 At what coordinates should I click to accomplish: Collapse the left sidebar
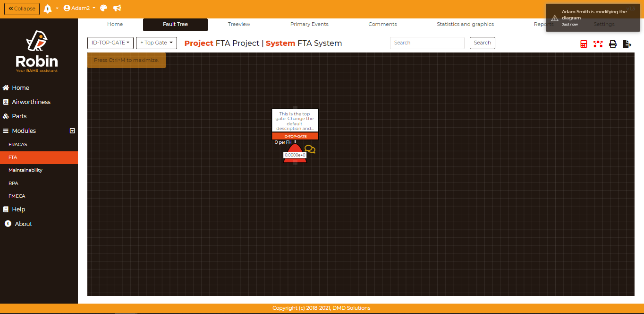pyautogui.click(x=22, y=9)
